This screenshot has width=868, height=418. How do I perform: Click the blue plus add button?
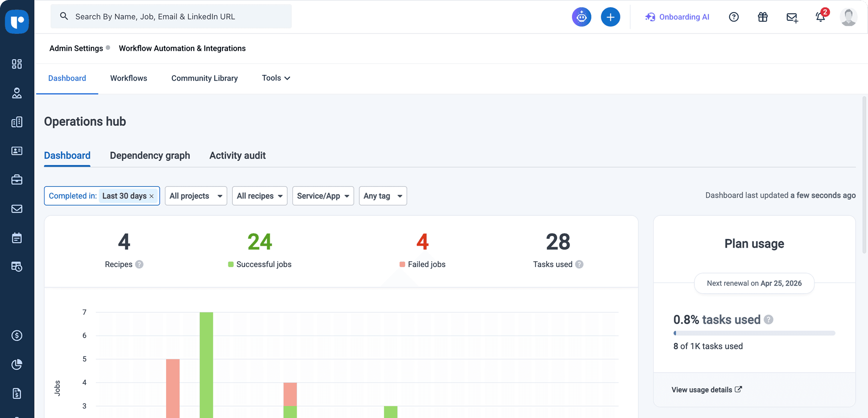click(611, 17)
